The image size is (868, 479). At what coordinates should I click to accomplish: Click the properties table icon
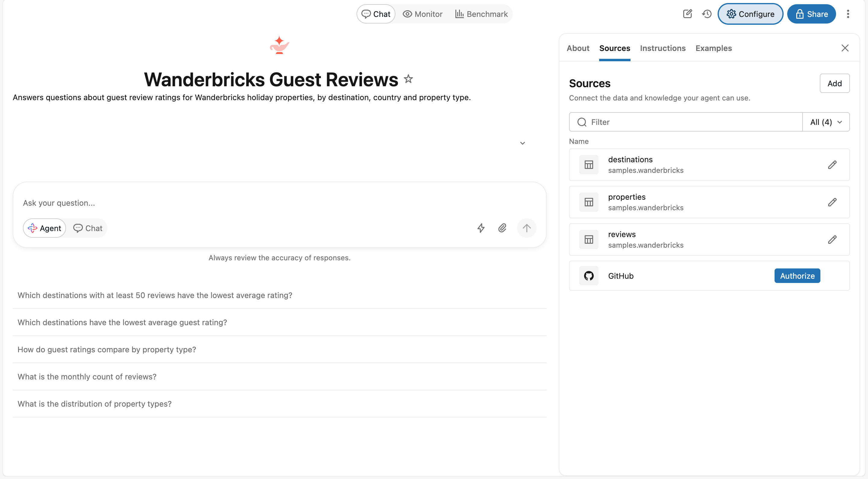(589, 202)
